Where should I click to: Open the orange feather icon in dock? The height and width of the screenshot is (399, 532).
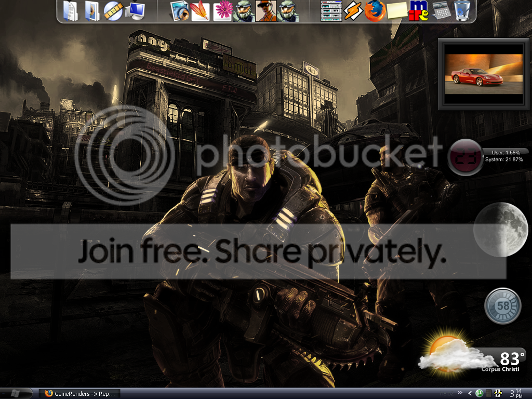point(200,11)
